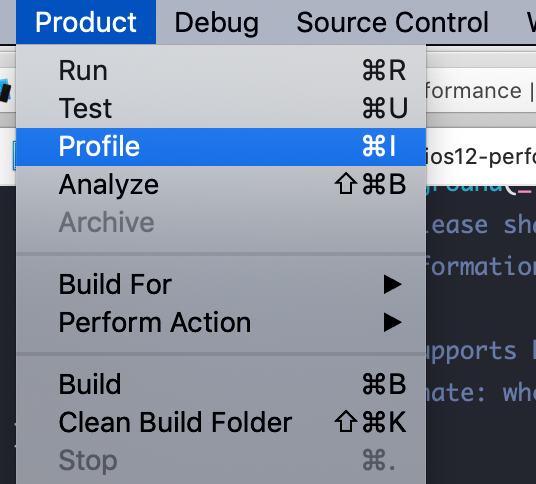The width and height of the screenshot is (536, 484).
Task: Click the blue app icon in toolbar
Action: pyautogui.click(x=6, y=91)
